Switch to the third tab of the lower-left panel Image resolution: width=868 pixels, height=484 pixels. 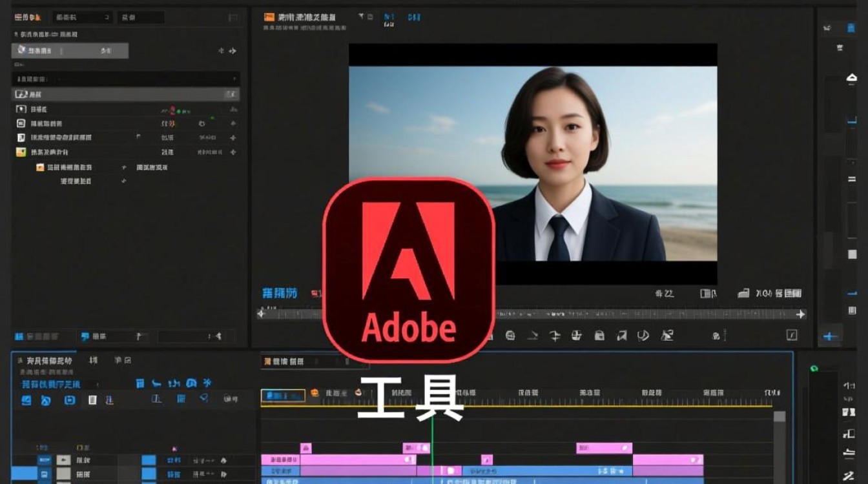pos(122,360)
